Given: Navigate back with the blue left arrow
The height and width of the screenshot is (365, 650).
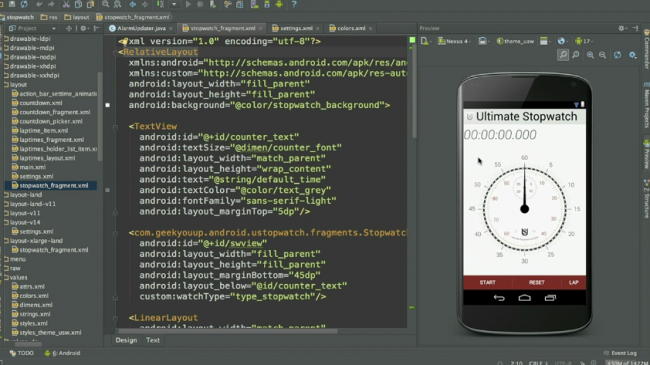Looking at the screenshot, I should (x=133, y=4).
